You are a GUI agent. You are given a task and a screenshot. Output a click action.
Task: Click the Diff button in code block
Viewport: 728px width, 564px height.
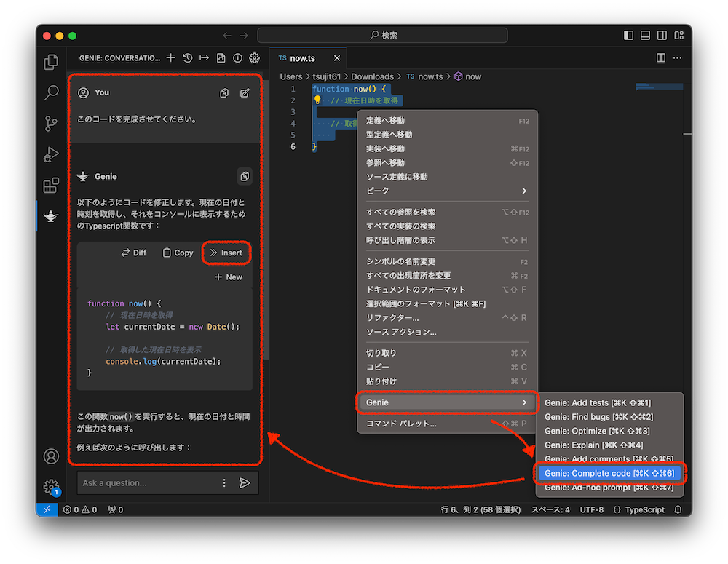133,253
